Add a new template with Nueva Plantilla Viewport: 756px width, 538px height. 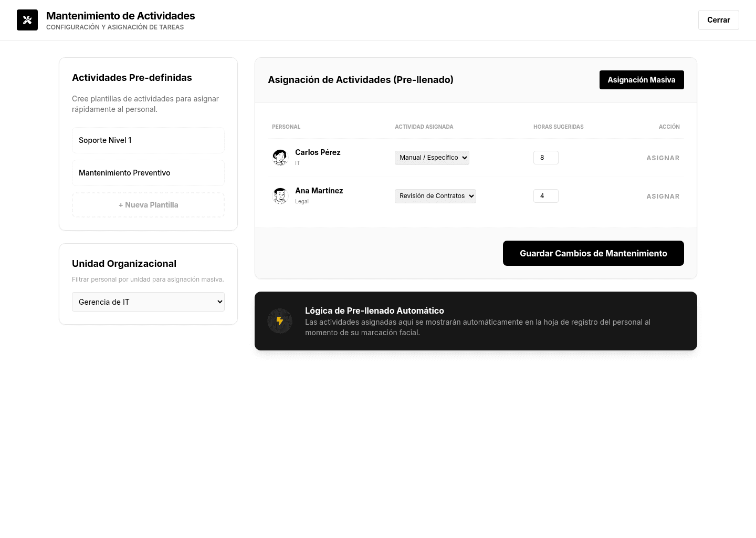(x=148, y=205)
